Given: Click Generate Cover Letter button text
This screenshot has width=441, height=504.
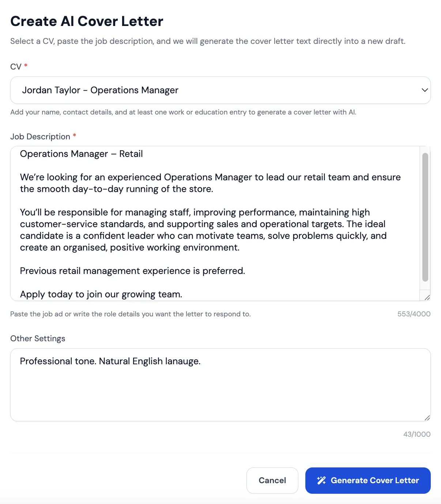Looking at the screenshot, I should [x=375, y=480].
